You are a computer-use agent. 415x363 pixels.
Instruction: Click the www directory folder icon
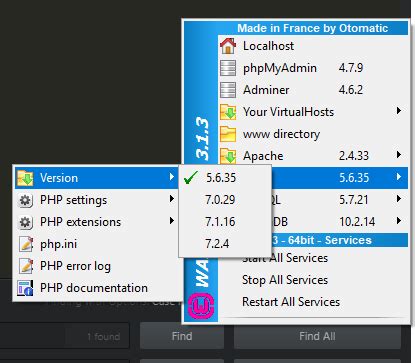coord(228,134)
